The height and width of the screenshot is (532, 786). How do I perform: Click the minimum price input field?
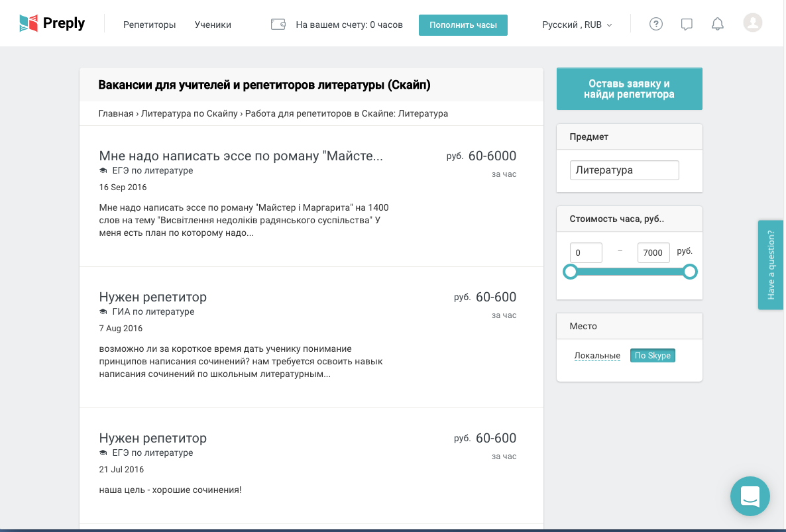coord(586,252)
